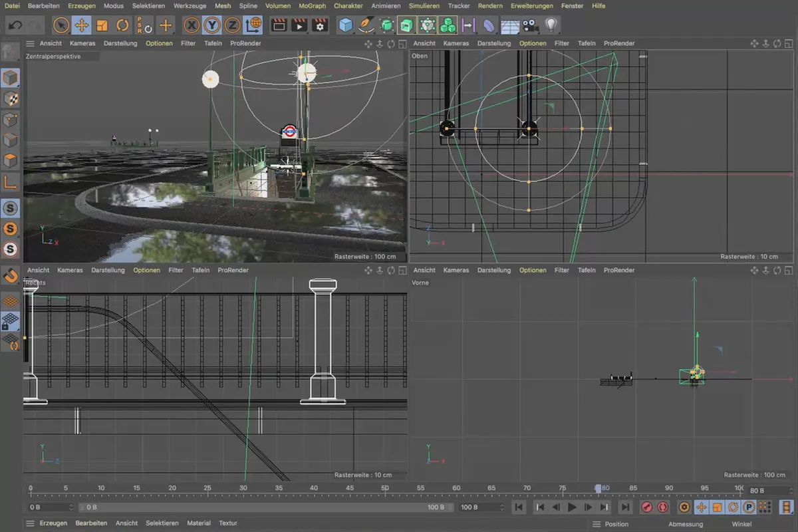Open Darstellung menu in Oben viewport

[x=493, y=43]
